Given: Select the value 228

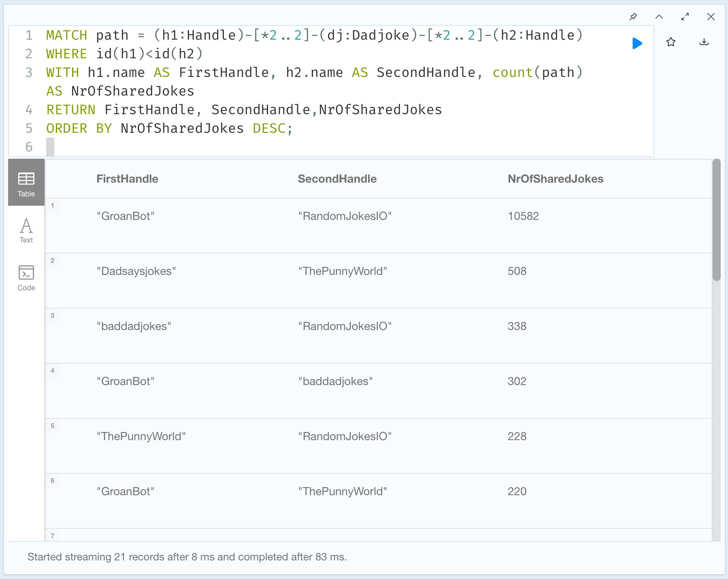Looking at the screenshot, I should click(x=517, y=436).
